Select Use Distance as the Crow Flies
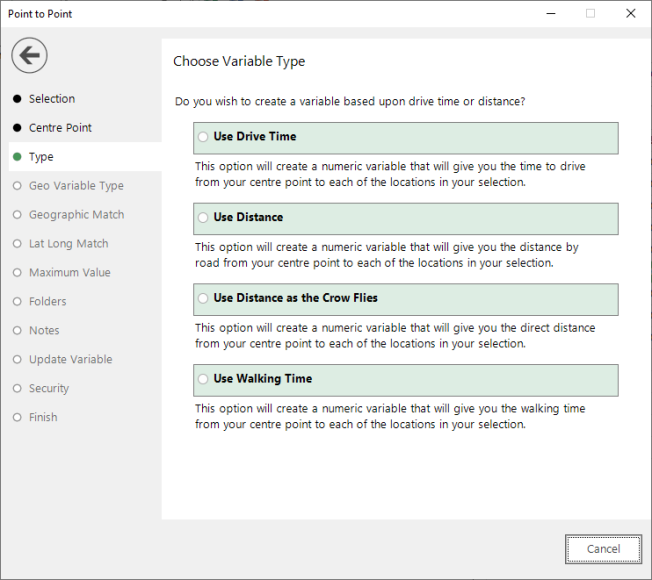 coord(204,299)
